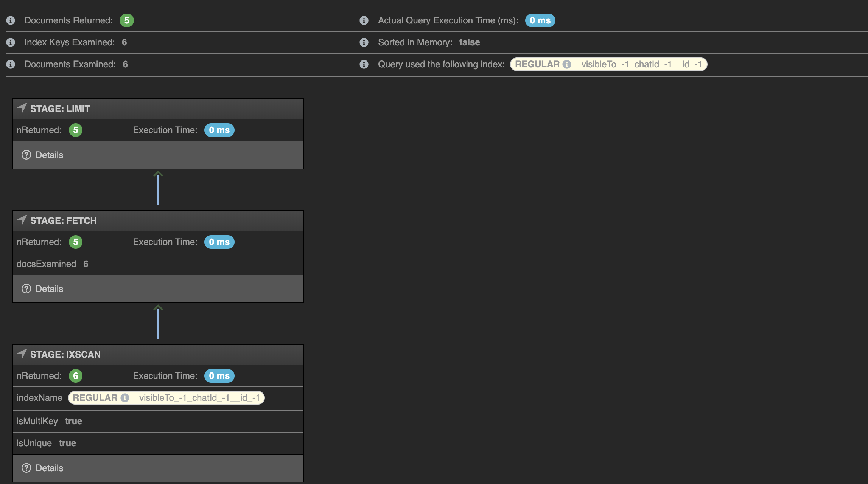The height and width of the screenshot is (484, 868).
Task: Click arrow icon on STAGE: LIMIT header
Action: pyautogui.click(x=22, y=108)
